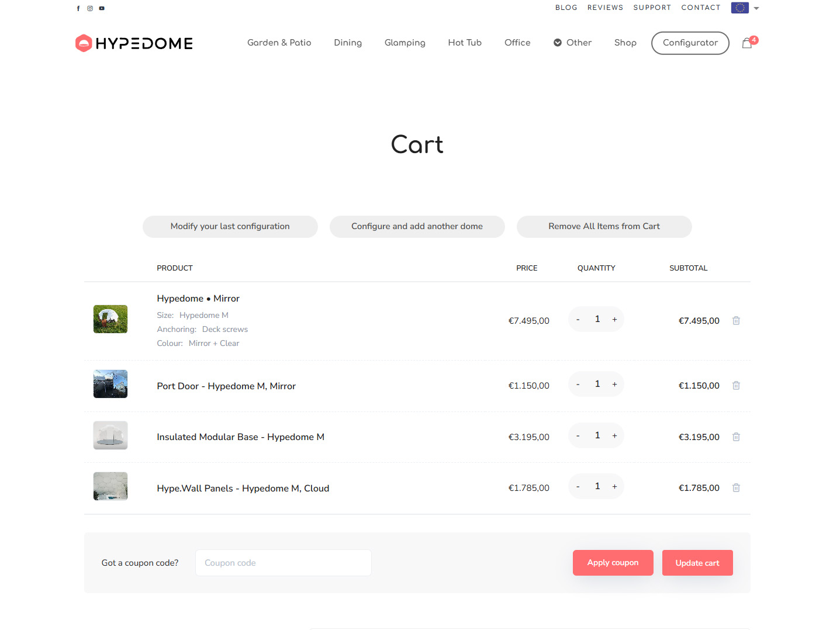The height and width of the screenshot is (630, 840).
Task: Delete Hypedome Mirror with trash icon
Action: pos(736,320)
